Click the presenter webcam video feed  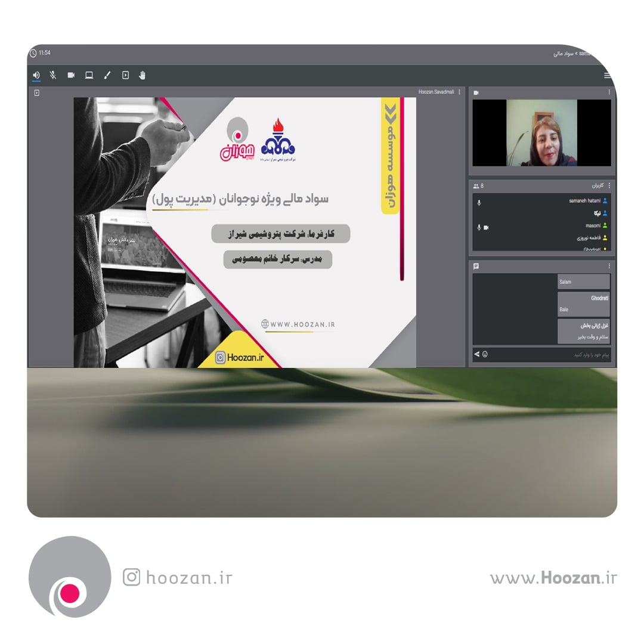pyautogui.click(x=541, y=132)
